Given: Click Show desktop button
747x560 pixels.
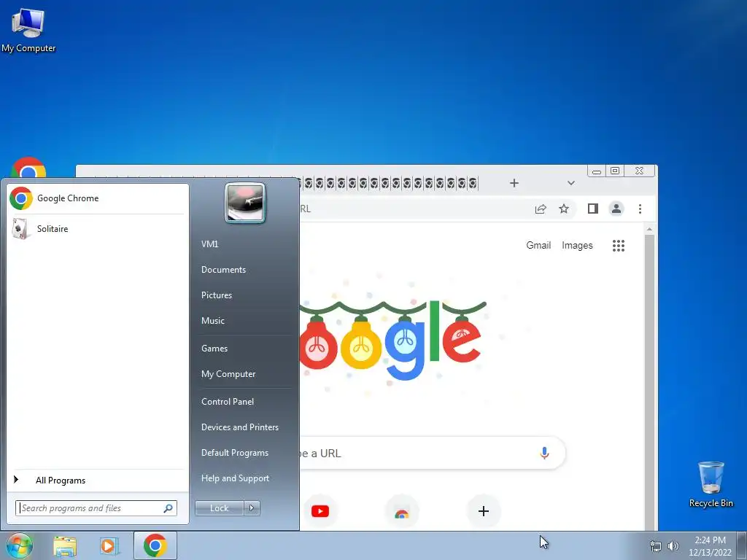Looking at the screenshot, I should click(x=741, y=545).
